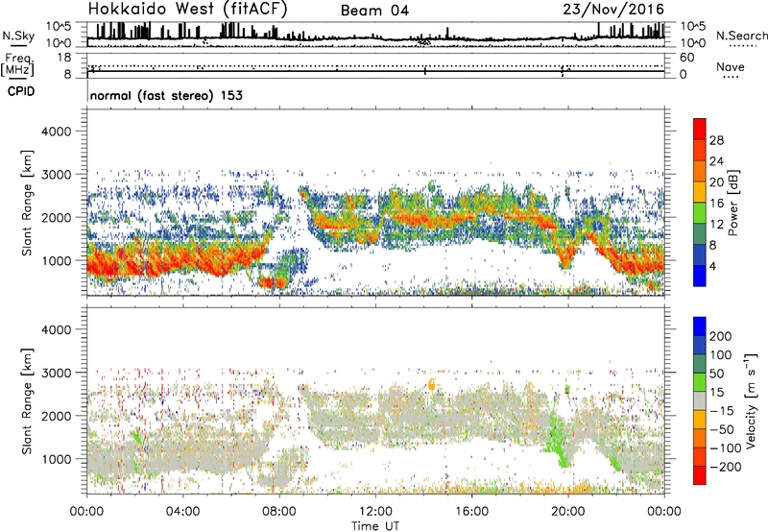Pick the gray −15 to 15 velocity swatch
Screen dimensions: 768x532
pos(700,400)
